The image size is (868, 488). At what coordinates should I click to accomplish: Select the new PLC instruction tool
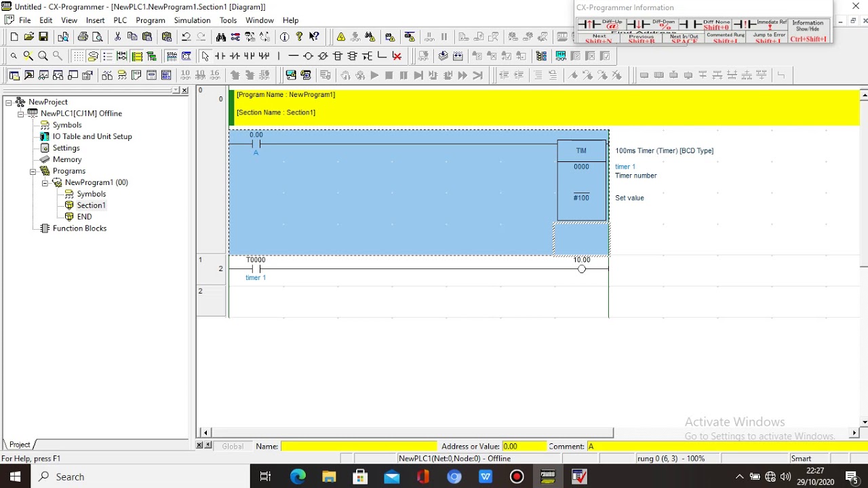click(x=338, y=56)
